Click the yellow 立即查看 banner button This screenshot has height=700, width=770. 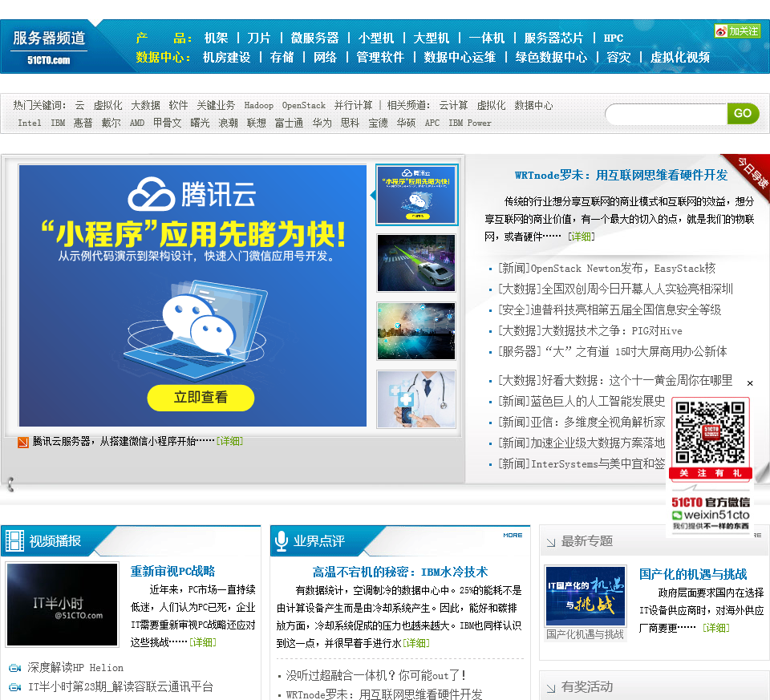click(x=201, y=398)
